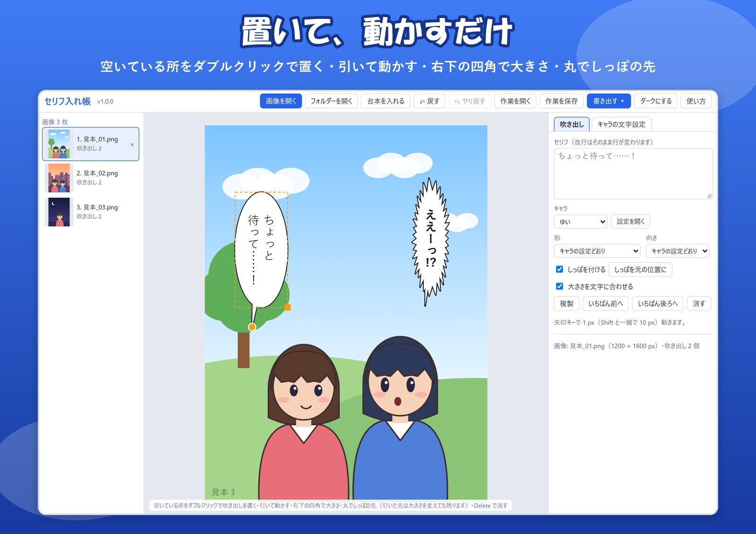Click the 見本_01.png image info text
Screen dimensions: 756x534
click(627, 346)
